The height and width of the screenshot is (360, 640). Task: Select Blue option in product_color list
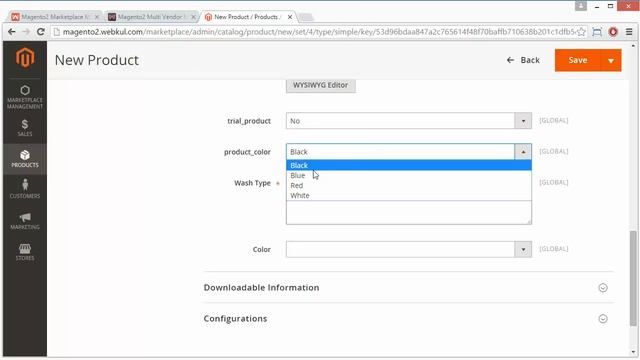coord(409,175)
